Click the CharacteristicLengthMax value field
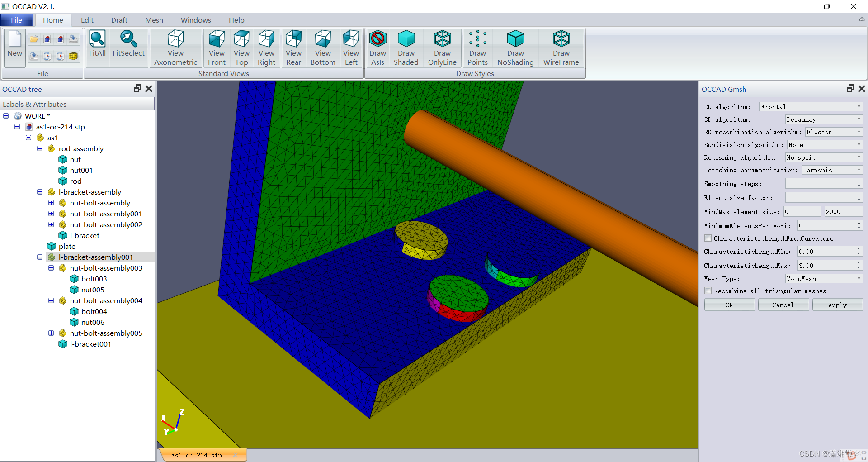Screen dimensions: 868x462 pyautogui.click(x=830, y=266)
